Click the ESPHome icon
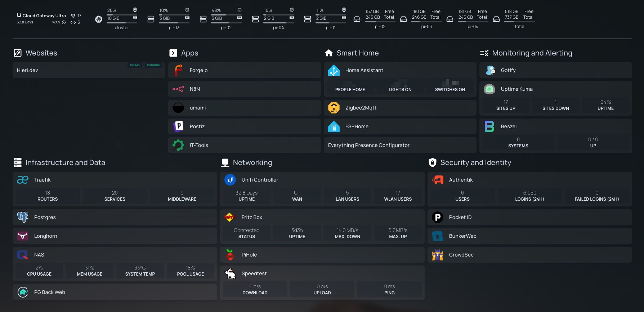This screenshot has height=312, width=644. [x=334, y=126]
